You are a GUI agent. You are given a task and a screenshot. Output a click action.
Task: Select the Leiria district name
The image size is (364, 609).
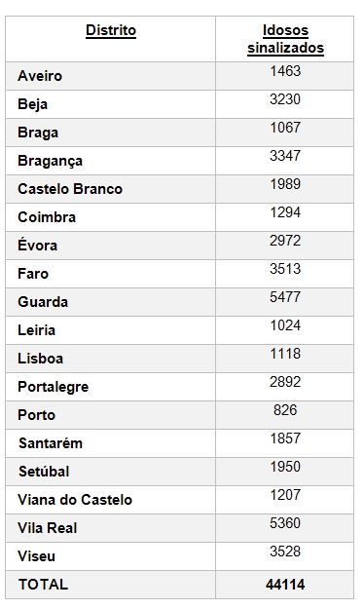[36, 330]
